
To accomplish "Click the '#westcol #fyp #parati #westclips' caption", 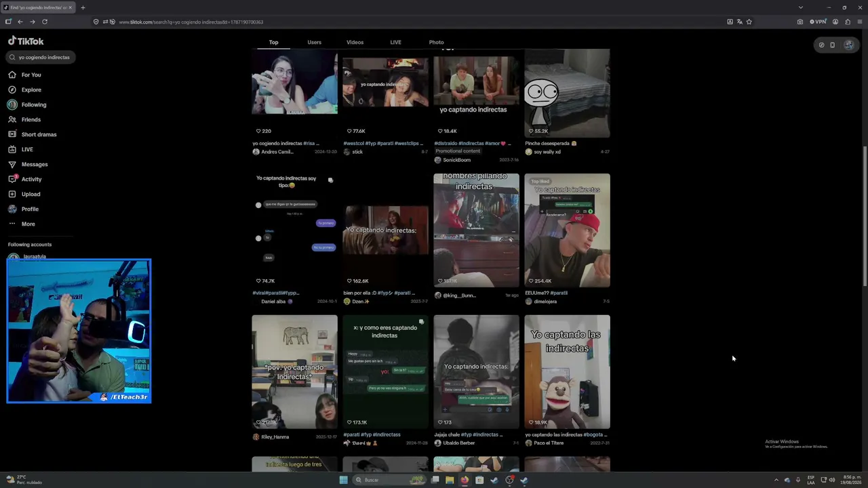I will pos(383,144).
